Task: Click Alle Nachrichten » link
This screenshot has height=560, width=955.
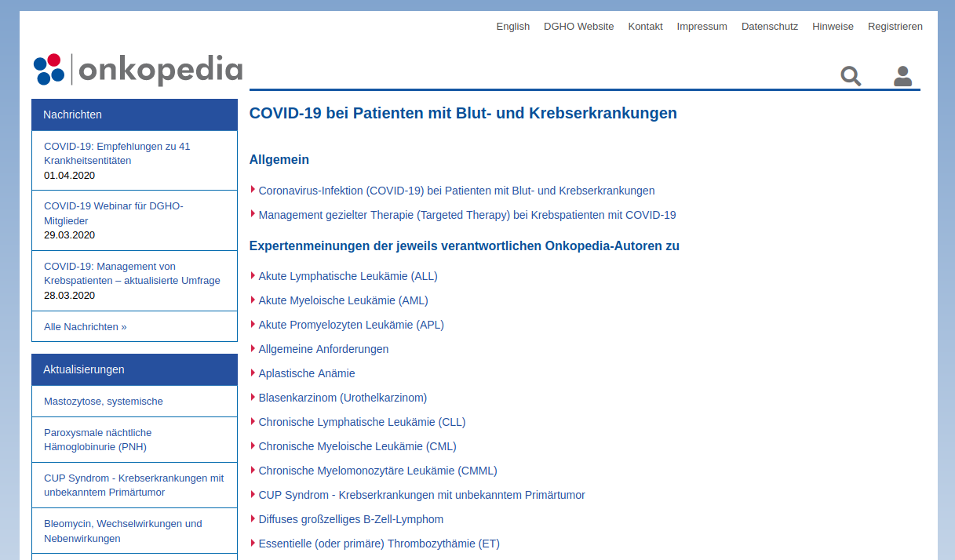Action: (86, 326)
